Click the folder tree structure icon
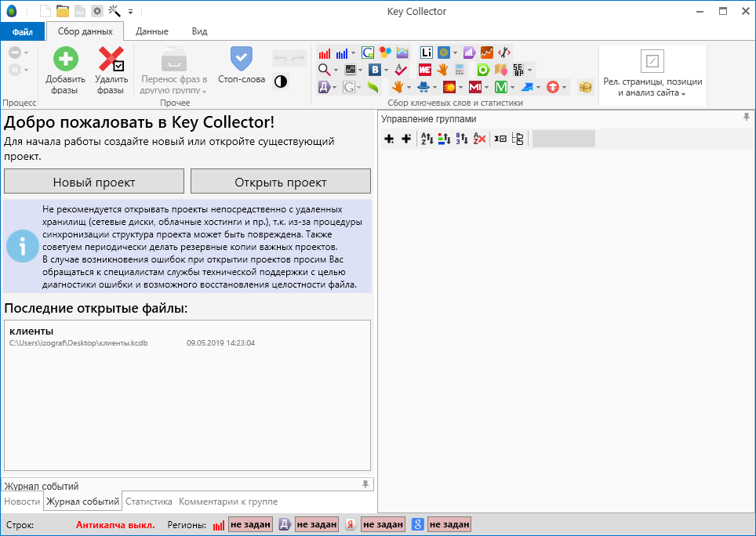Image resolution: width=756 pixels, height=536 pixels. click(518, 139)
